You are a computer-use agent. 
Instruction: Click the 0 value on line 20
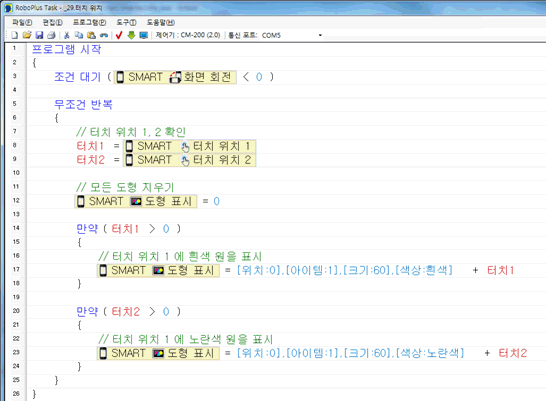166,312
